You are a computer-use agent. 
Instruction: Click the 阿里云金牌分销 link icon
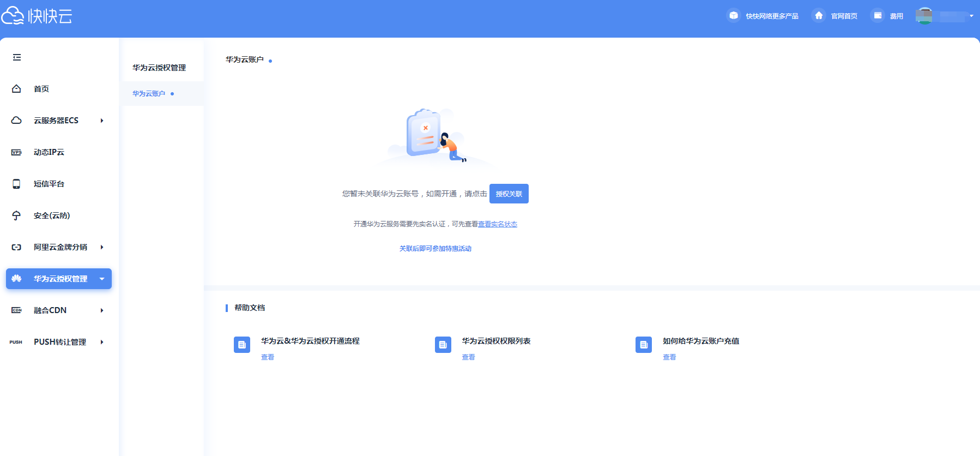coord(16,247)
